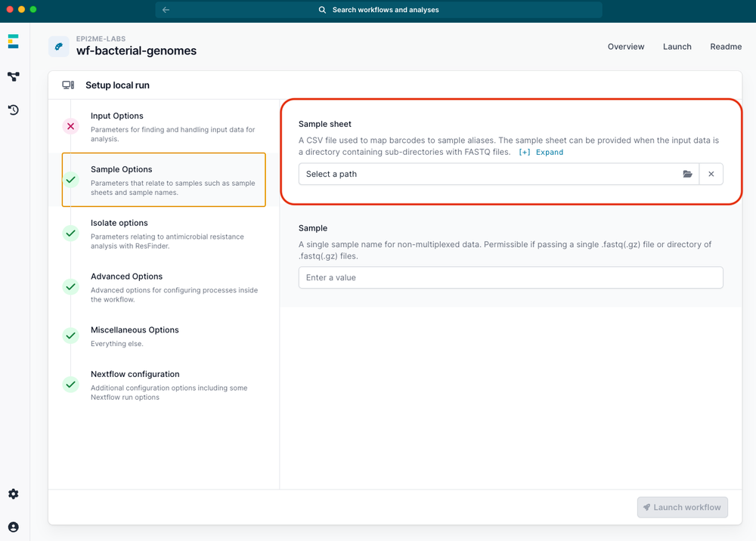756x541 pixels.
Task: Click the search magnifier icon
Action: [x=322, y=10]
